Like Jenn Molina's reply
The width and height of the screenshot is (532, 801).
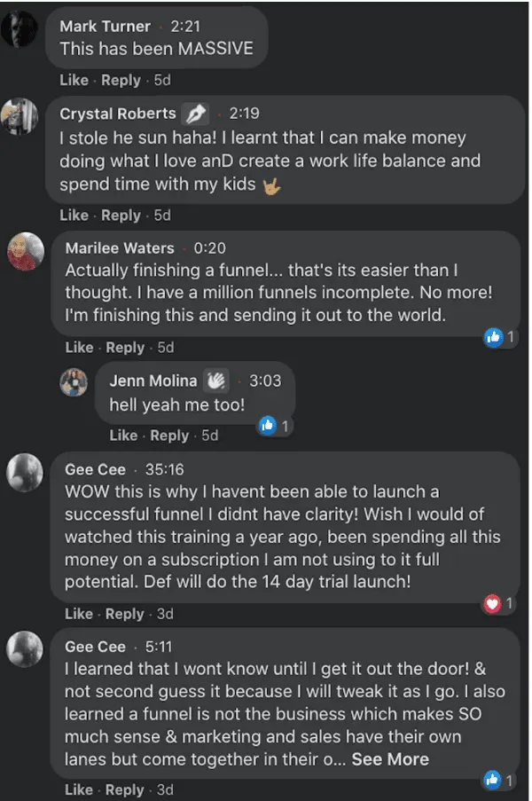point(123,436)
